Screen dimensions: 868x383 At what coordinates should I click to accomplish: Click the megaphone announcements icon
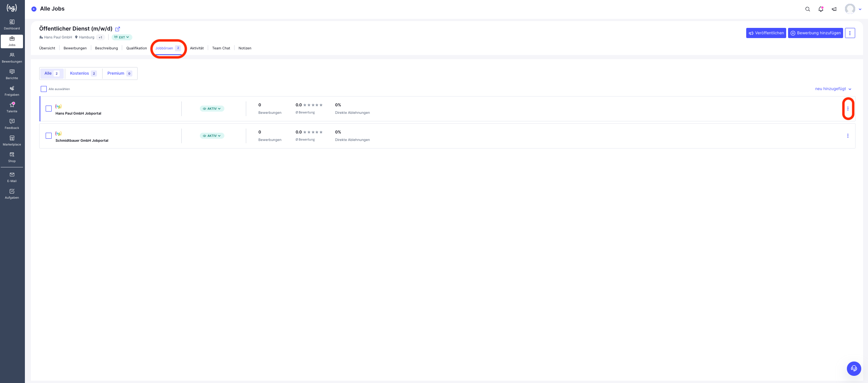834,9
